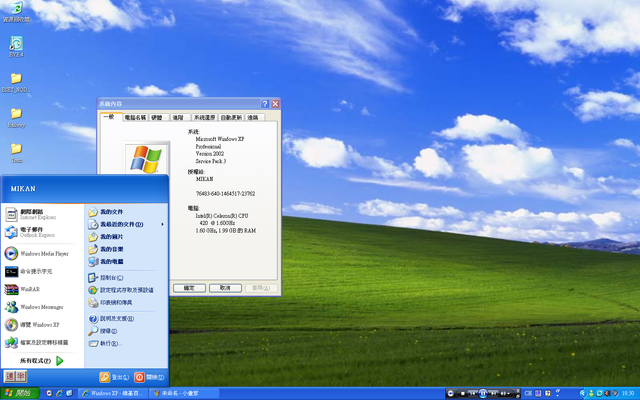Click the Tour Windows XP (導覽) item

tap(38, 325)
